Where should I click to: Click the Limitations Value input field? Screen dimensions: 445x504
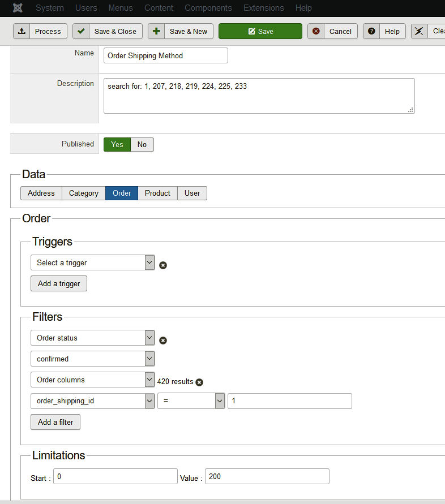[x=267, y=476]
